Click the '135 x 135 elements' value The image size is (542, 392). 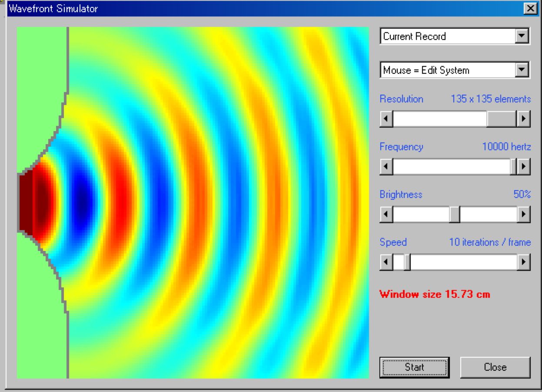pos(491,99)
